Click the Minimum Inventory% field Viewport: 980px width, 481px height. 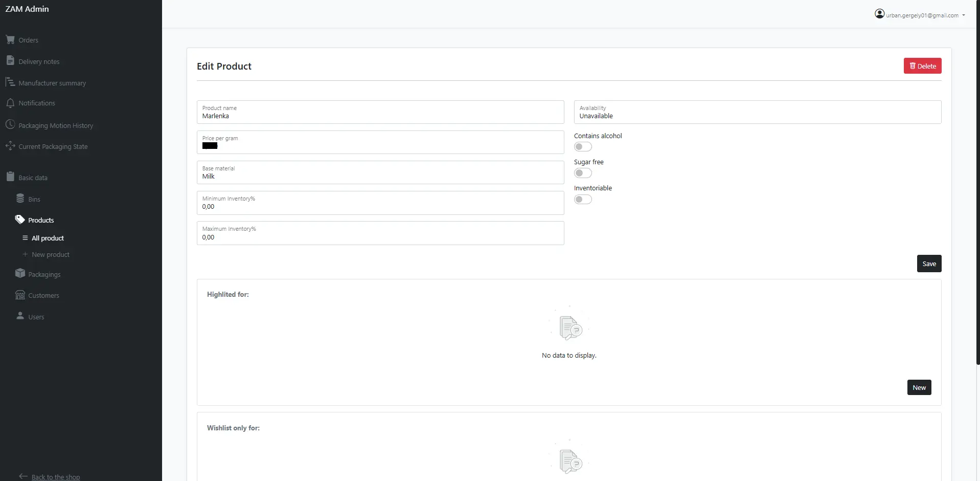coord(380,203)
